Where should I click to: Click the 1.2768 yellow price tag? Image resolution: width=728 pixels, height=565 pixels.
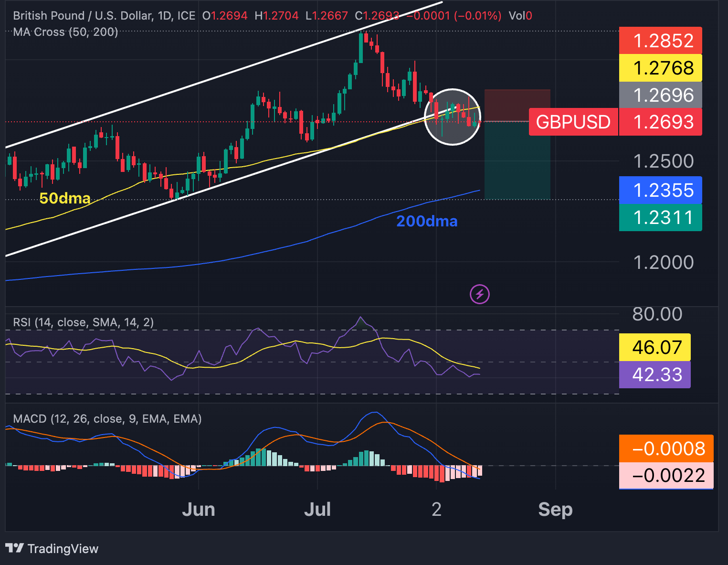[661, 68]
